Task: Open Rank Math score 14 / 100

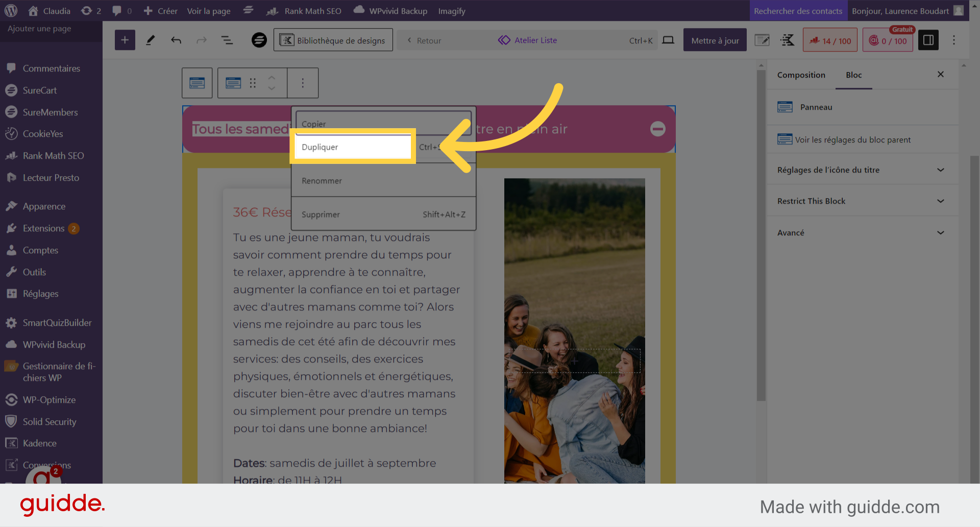Action: click(830, 40)
